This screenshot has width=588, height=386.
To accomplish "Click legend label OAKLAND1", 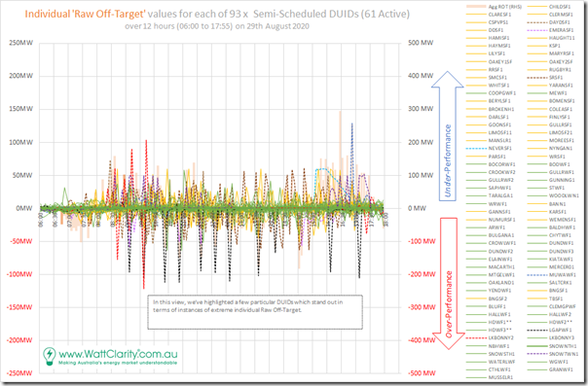I will [x=501, y=283].
